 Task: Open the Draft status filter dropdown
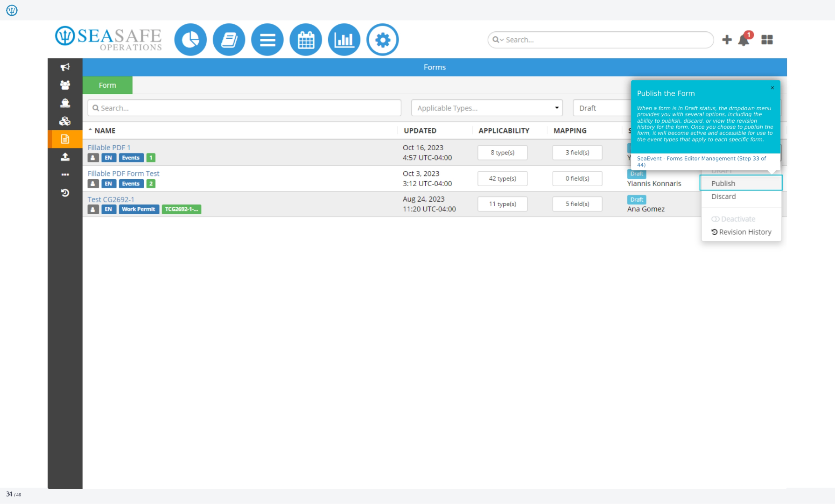[602, 108]
